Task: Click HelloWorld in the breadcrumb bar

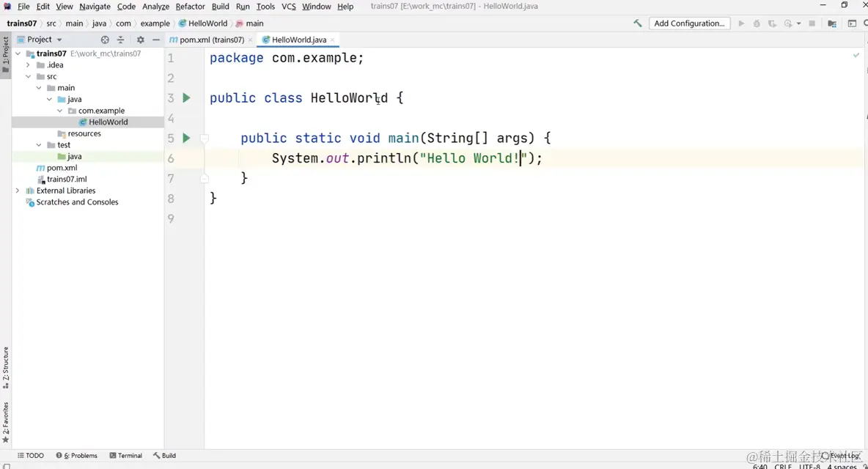Action: pyautogui.click(x=203, y=23)
